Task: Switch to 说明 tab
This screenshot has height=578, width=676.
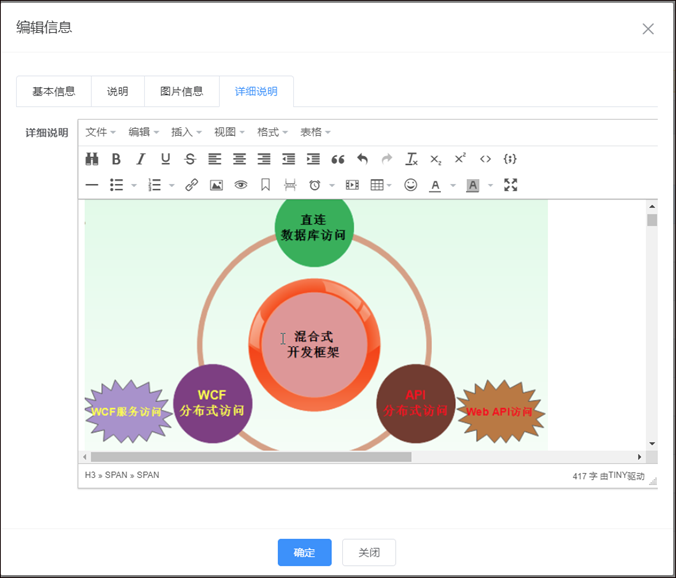Action: click(x=118, y=91)
